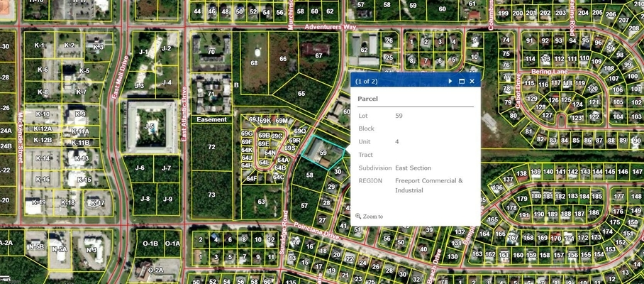Select the highlighted parcel 59 on map
Viewport: 644px width, 284px height.
point(323,153)
